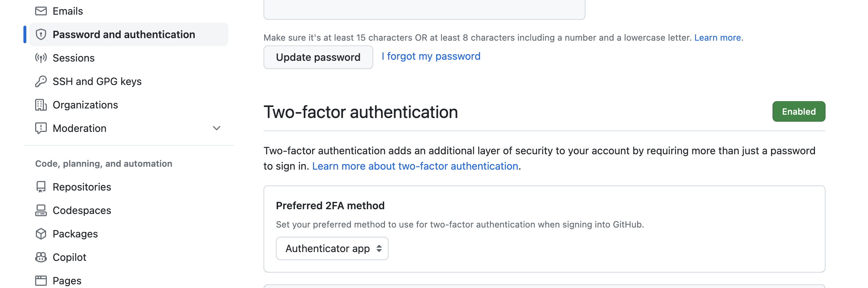Viewport: 868px width, 288px height.
Task: Click the Emails envelope icon
Action: pos(41,11)
